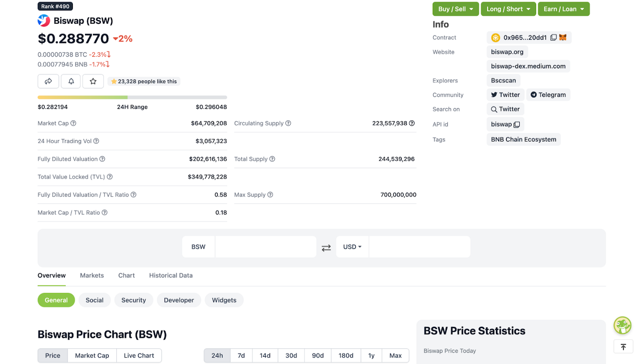Open the Long / Short dropdown
This screenshot has height=364, width=644.
[508, 9]
